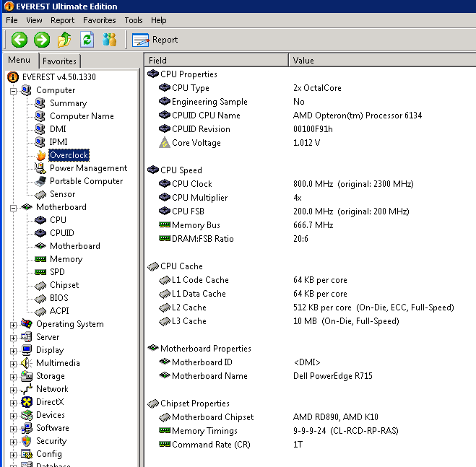Image resolution: width=476 pixels, height=467 pixels.
Task: Click the green Back arrow toolbar button
Action: point(19,40)
